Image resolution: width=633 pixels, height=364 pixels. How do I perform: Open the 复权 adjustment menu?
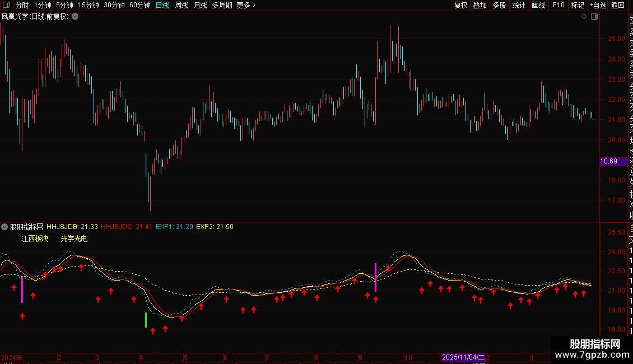coord(460,5)
